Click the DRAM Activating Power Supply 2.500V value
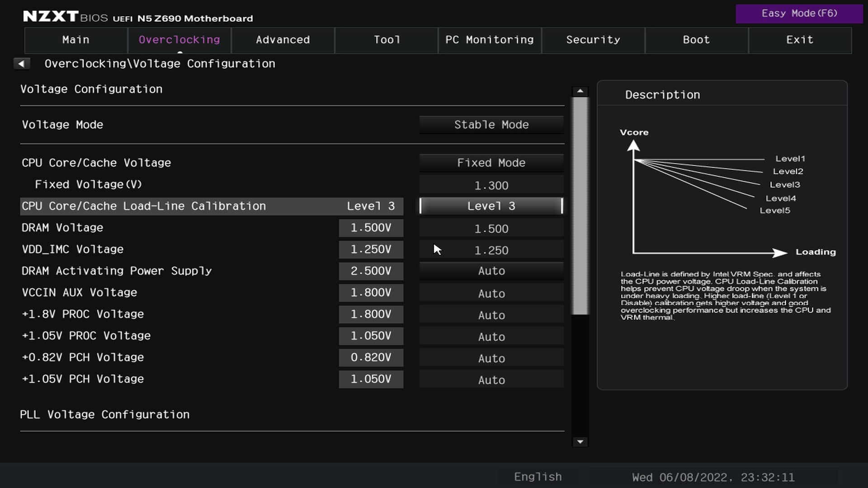 [x=371, y=271]
